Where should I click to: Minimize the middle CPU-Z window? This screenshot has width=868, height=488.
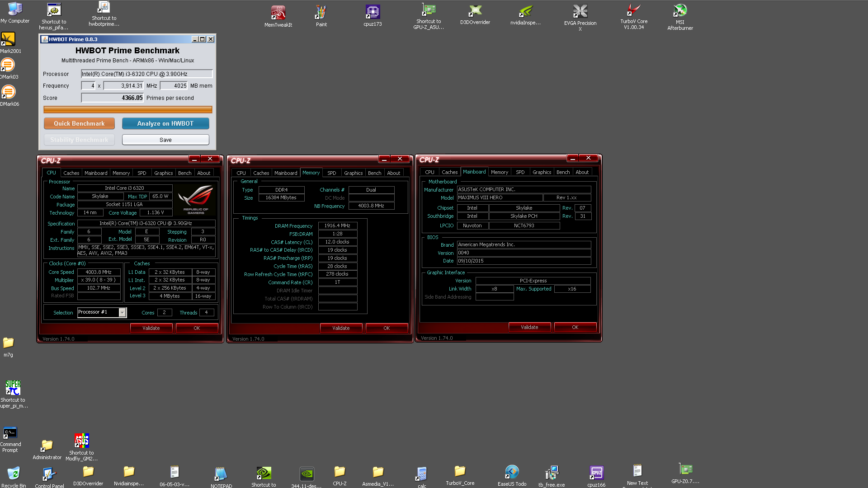point(384,159)
